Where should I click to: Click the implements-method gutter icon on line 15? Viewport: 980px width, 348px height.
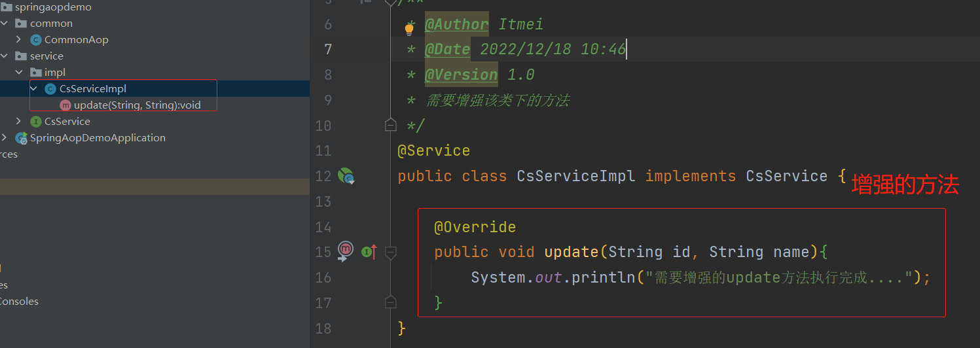point(369,252)
